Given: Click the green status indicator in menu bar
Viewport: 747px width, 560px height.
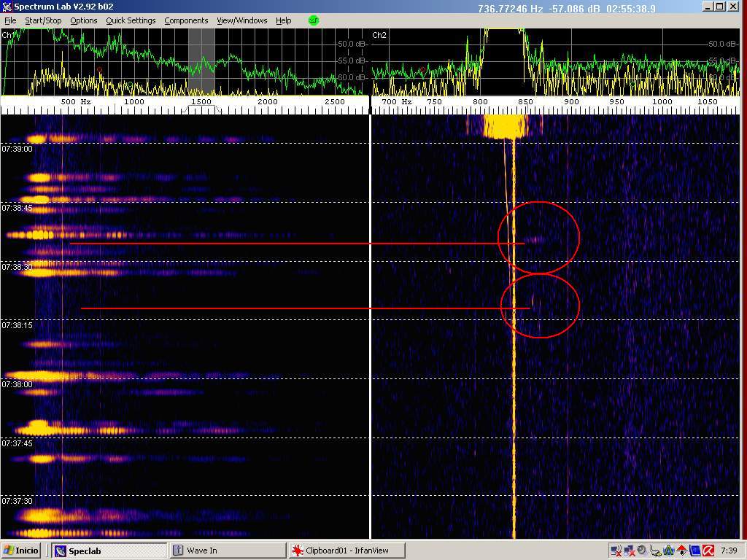Looking at the screenshot, I should [314, 20].
